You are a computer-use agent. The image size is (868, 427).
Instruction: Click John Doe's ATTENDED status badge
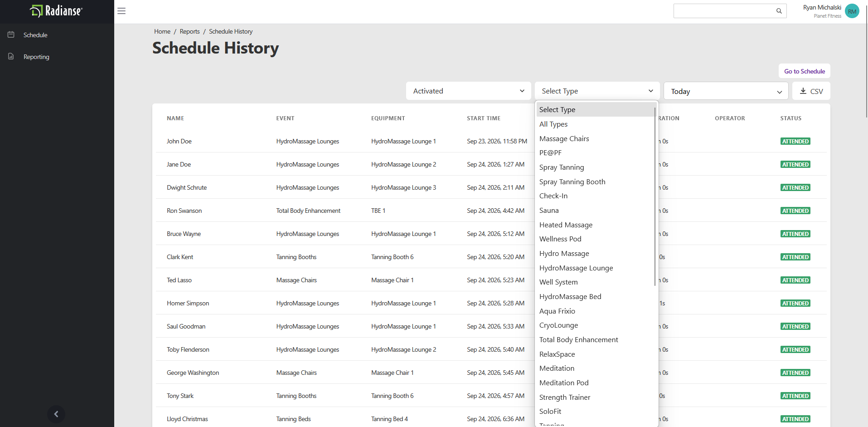(795, 141)
